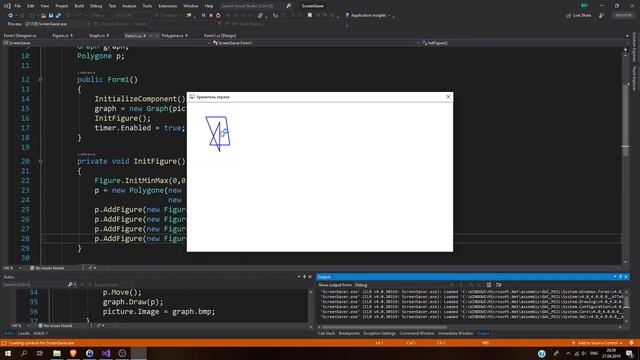The height and width of the screenshot is (360, 640).
Task: Open the Window menu
Action: pos(191,6)
